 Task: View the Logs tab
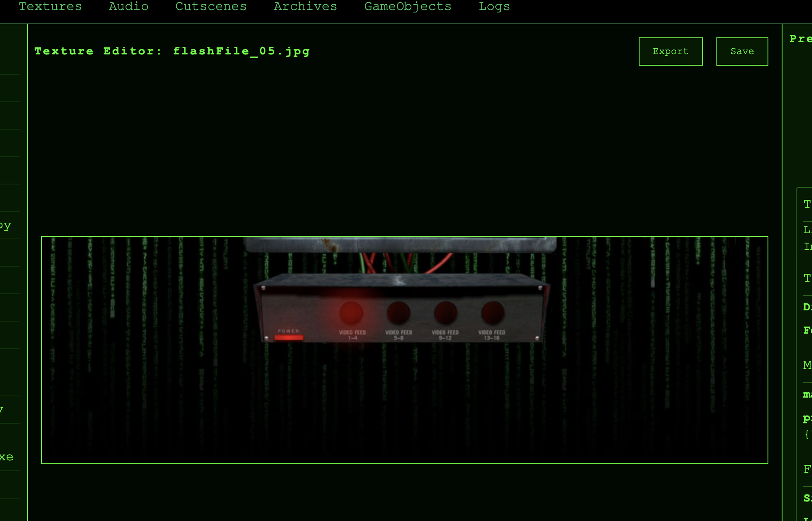coord(494,7)
